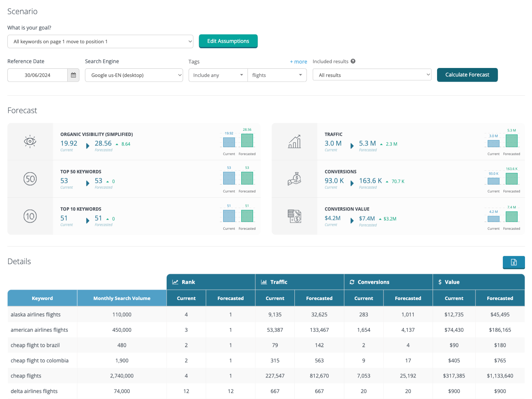Click the Conversion Value calculator icon

tap(294, 216)
